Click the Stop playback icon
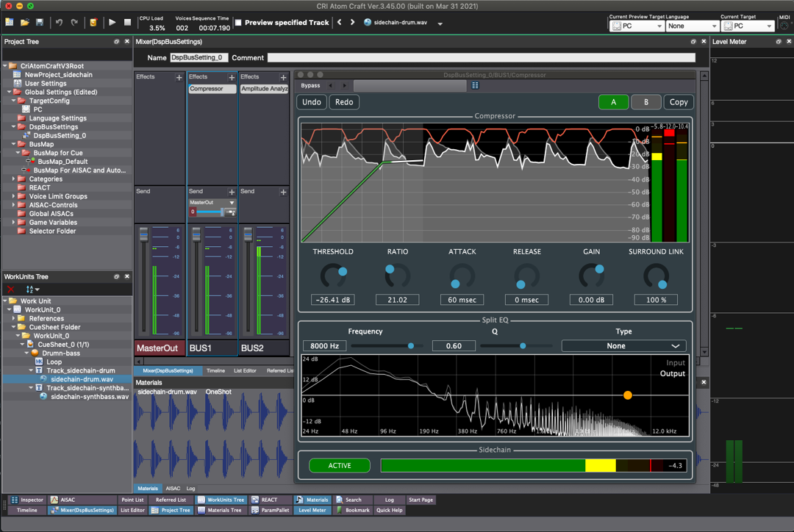This screenshot has width=794, height=532. (x=129, y=22)
